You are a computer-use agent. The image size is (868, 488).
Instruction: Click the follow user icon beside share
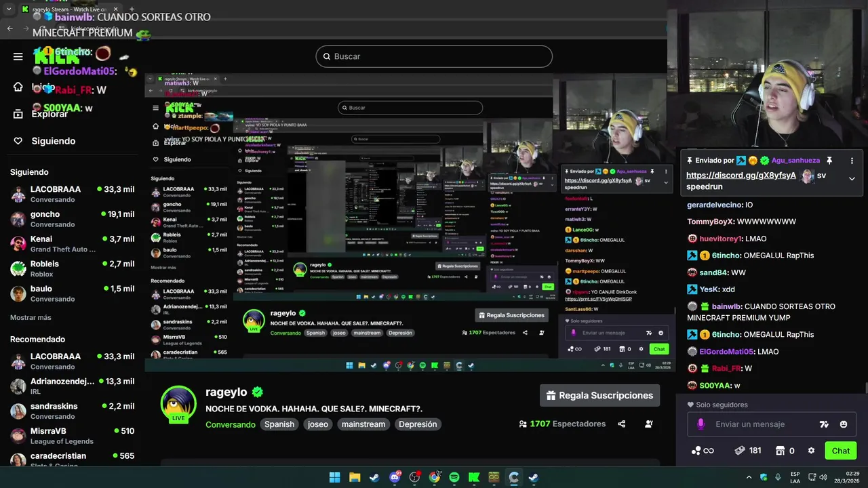(649, 424)
